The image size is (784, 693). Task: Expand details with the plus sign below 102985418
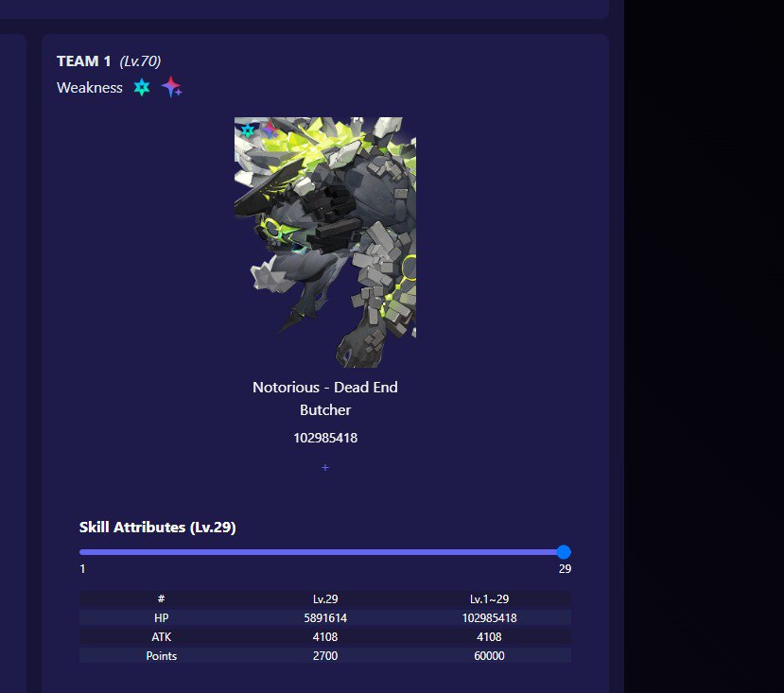(325, 467)
